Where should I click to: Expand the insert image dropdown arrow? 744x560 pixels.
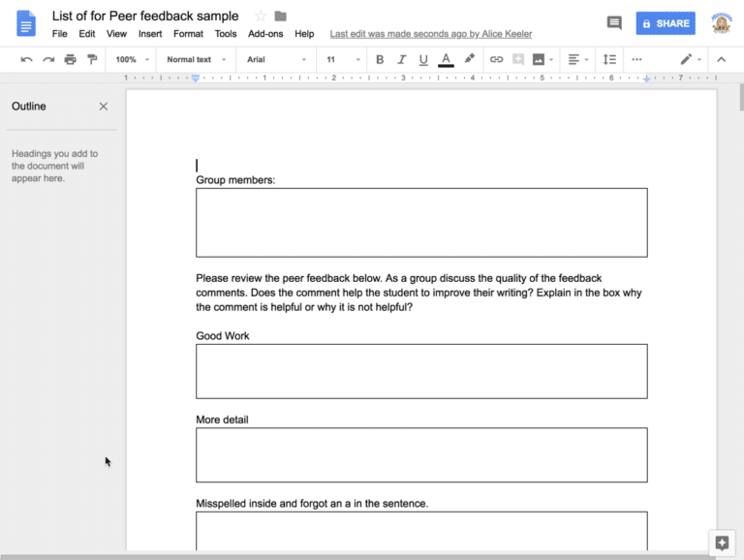click(551, 60)
